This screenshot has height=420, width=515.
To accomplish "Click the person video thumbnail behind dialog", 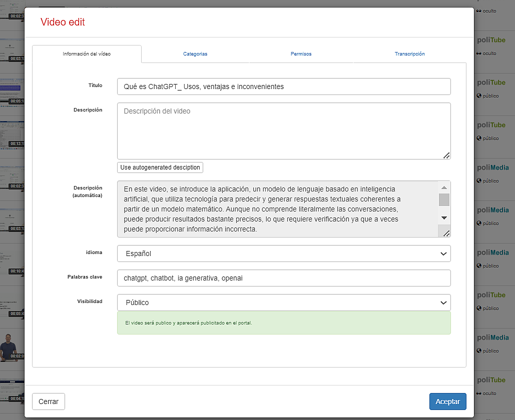I will click(x=12, y=347).
